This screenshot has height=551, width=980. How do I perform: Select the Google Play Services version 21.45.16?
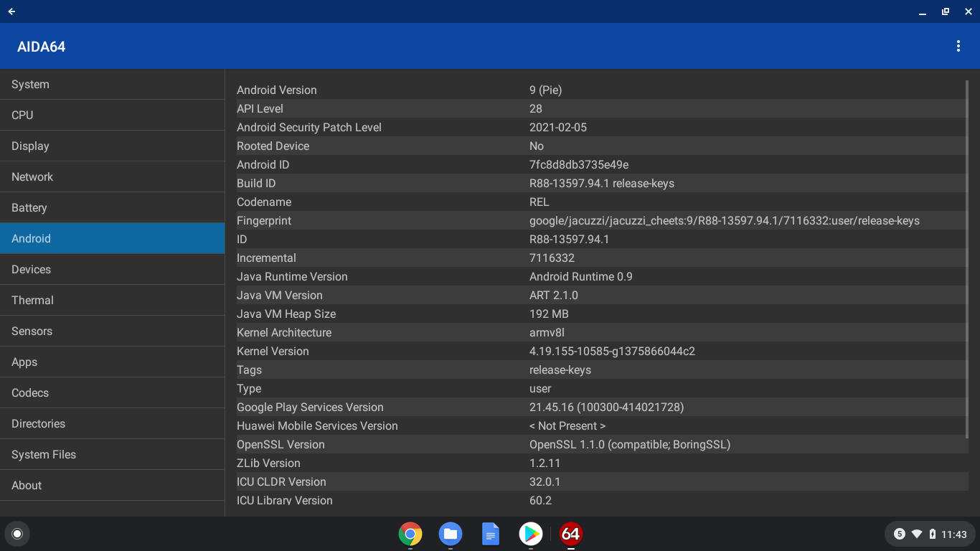coord(607,407)
